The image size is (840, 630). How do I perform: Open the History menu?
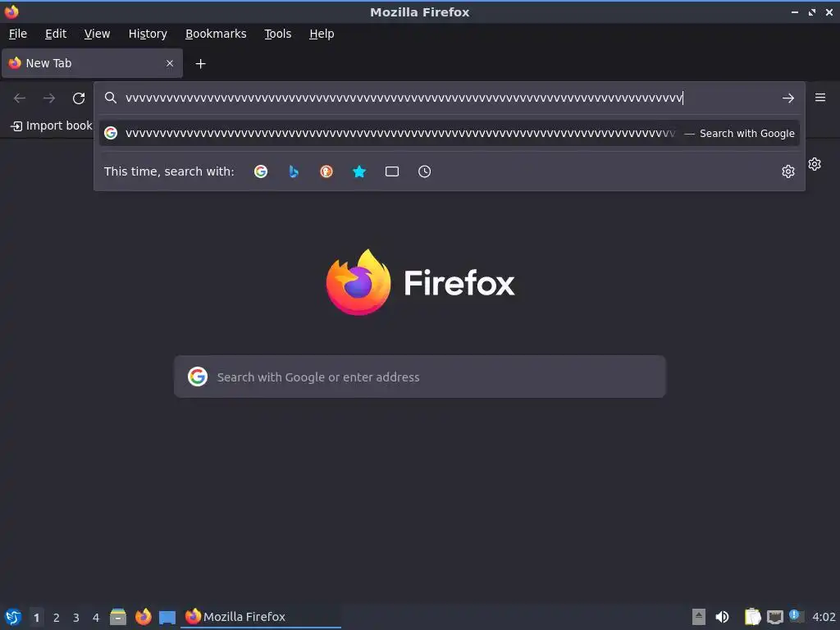pyautogui.click(x=148, y=34)
